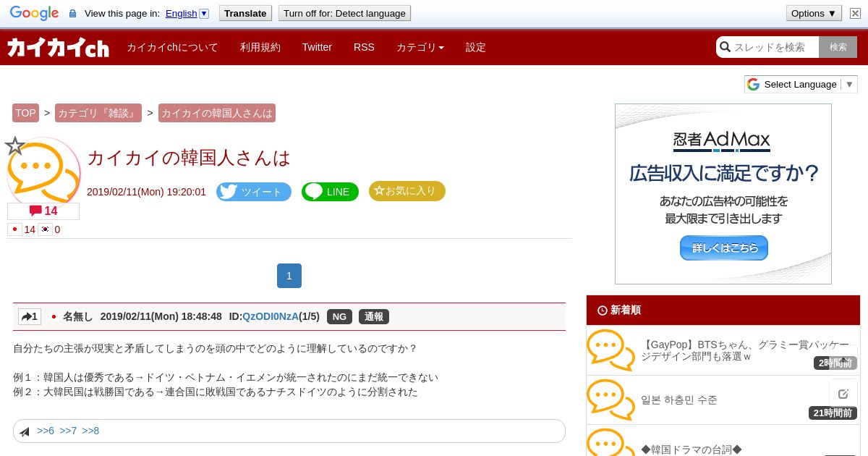Open 利用規約 menu item

(x=260, y=47)
